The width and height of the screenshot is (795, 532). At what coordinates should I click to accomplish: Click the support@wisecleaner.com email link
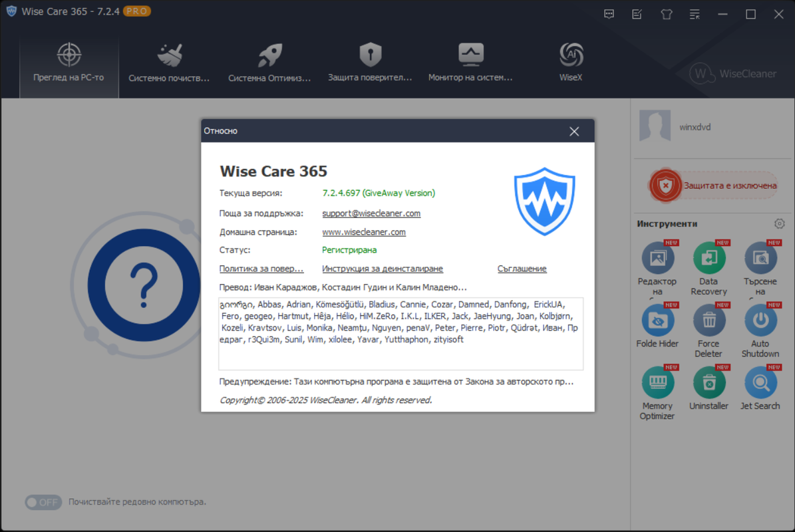[x=371, y=213]
